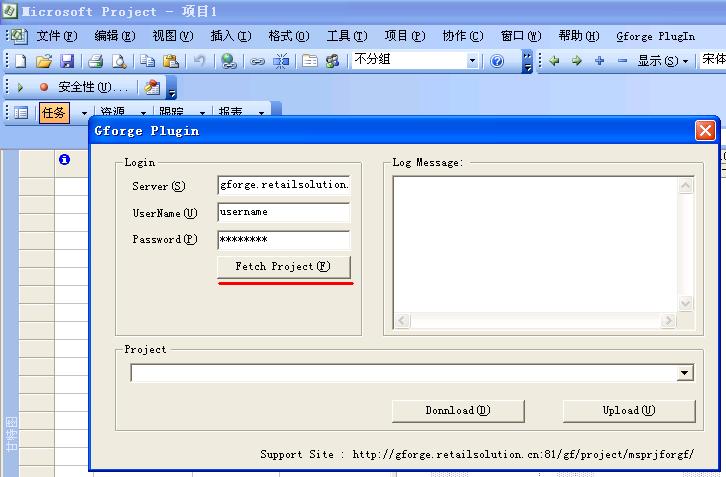726x477 pixels.
Task: Click the Fetch Project button
Action: (x=283, y=267)
